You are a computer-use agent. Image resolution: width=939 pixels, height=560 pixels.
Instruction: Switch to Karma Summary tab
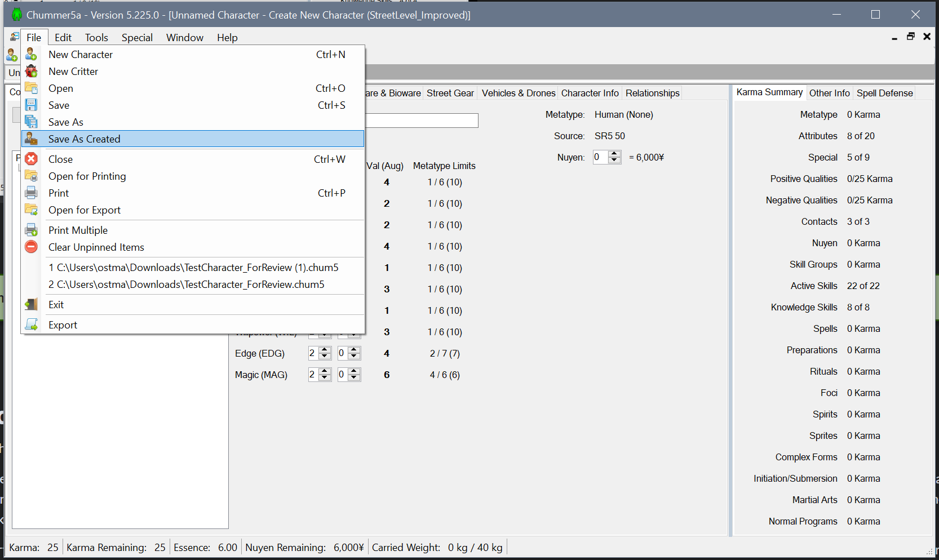coord(769,92)
